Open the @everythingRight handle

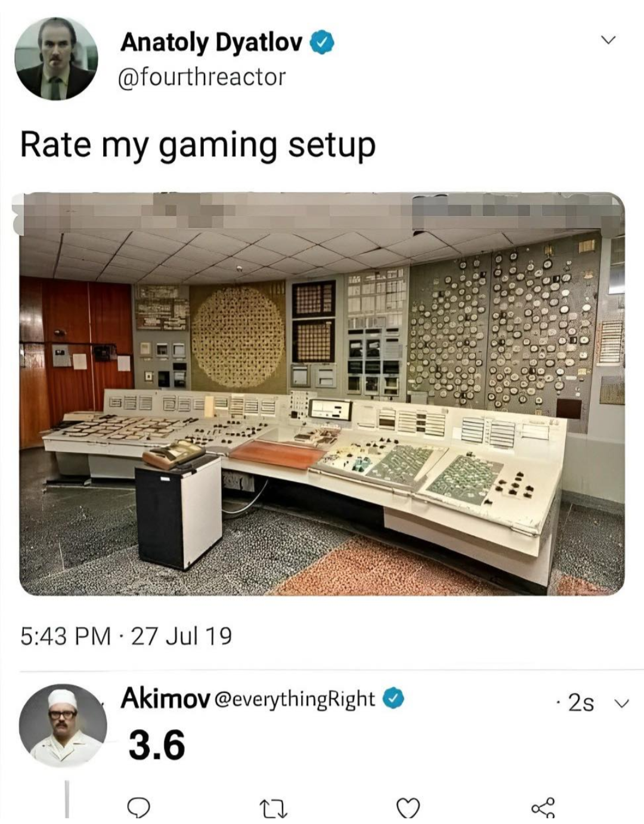pyautogui.click(x=295, y=699)
